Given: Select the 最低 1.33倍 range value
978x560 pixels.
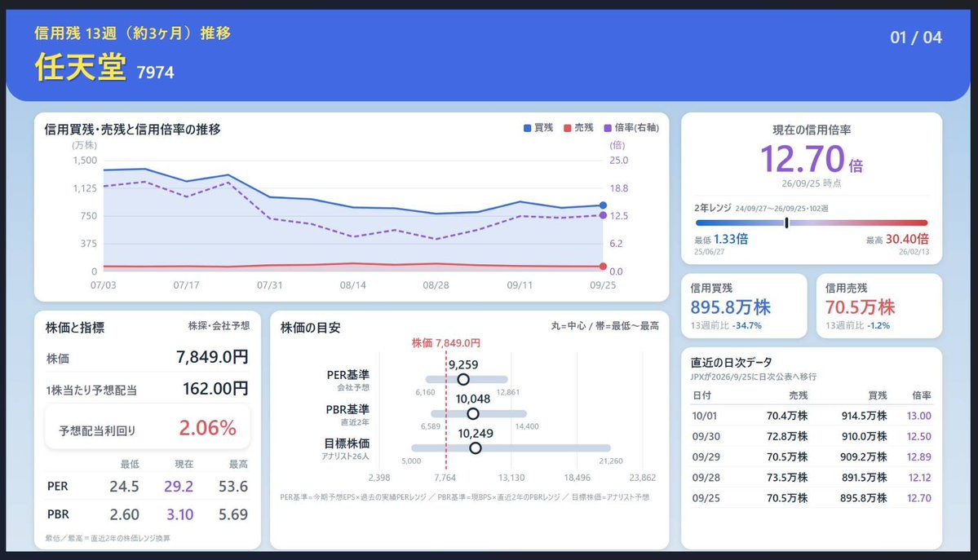Looking at the screenshot, I should click(721, 239).
